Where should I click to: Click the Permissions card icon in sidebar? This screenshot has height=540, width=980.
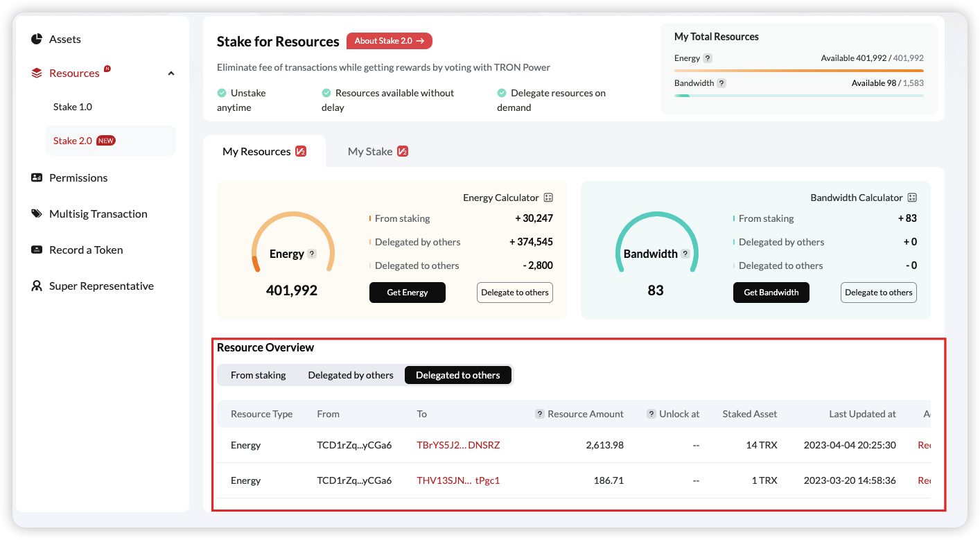[x=37, y=178]
